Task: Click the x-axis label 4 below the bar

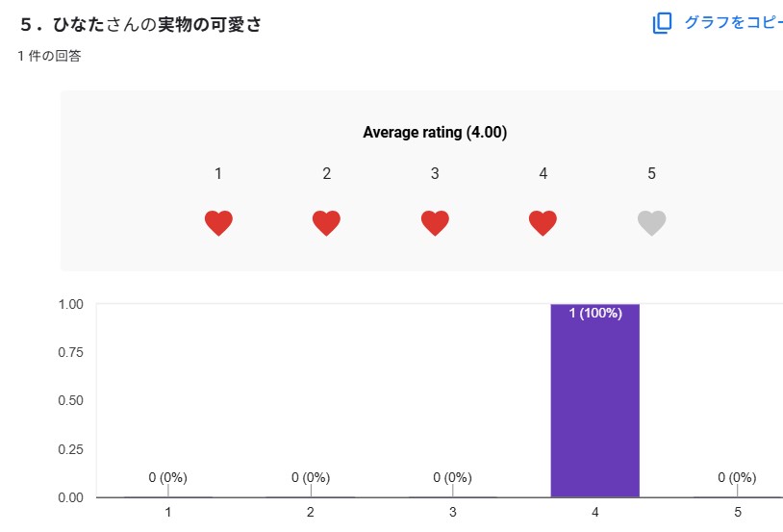Action: point(595,513)
